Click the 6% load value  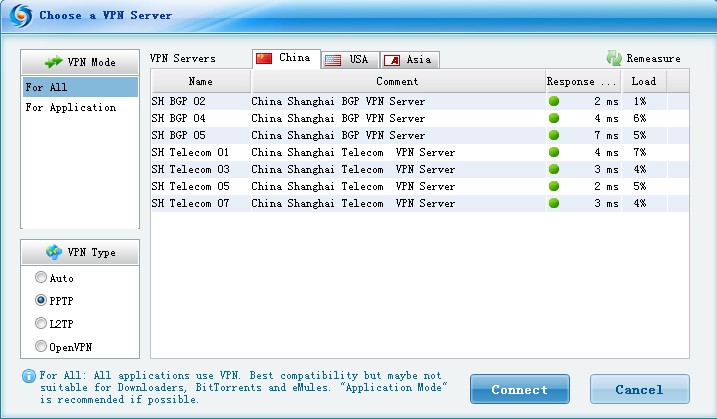coord(640,118)
